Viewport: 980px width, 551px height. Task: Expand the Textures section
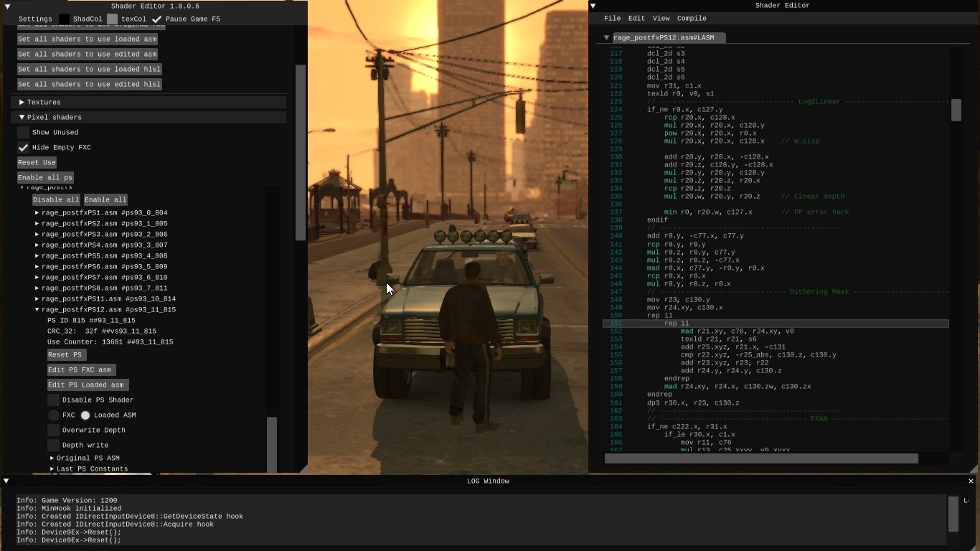[148, 102]
